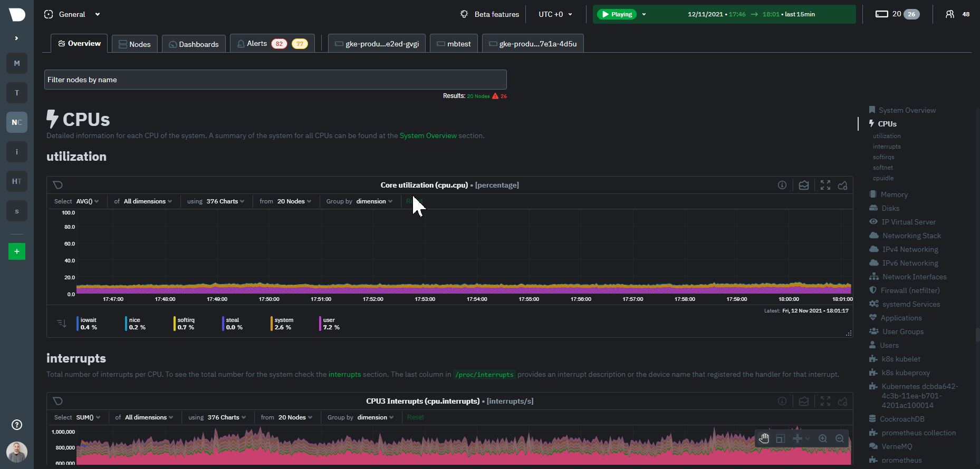Image resolution: width=980 pixels, height=469 pixels.
Task: Go to Memory section in right menu
Action: click(889, 194)
